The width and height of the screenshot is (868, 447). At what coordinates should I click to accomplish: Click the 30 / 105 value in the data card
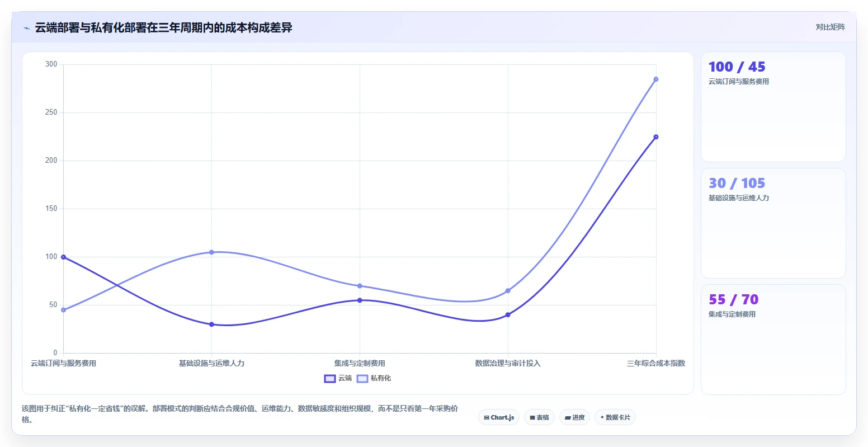point(737,183)
